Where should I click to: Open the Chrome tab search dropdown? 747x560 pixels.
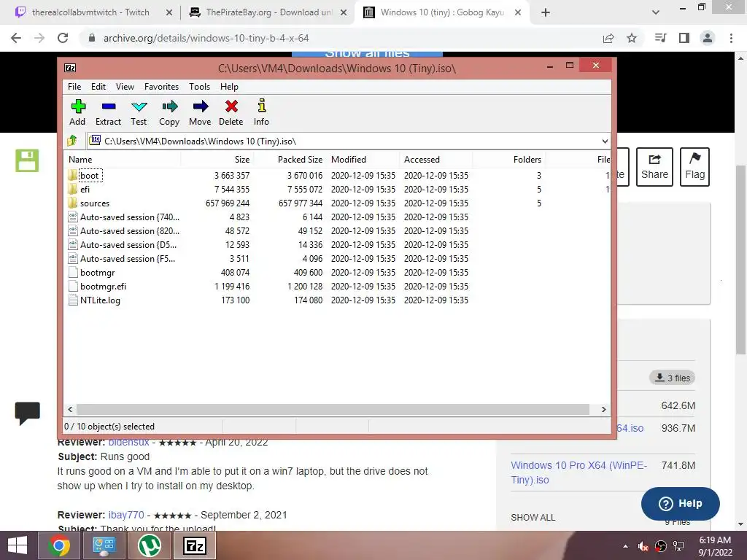point(656,12)
